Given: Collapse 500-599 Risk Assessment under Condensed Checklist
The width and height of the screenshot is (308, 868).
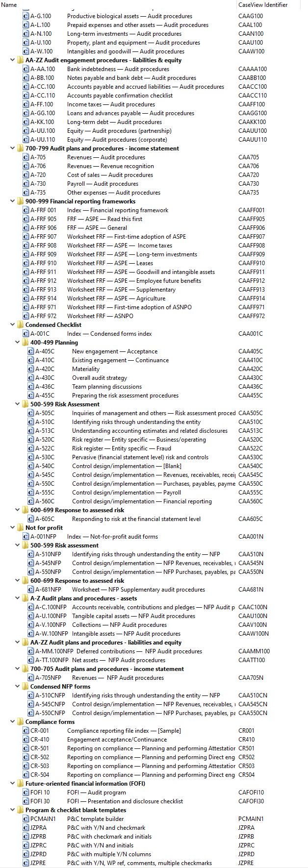Looking at the screenshot, I should tap(18, 404).
